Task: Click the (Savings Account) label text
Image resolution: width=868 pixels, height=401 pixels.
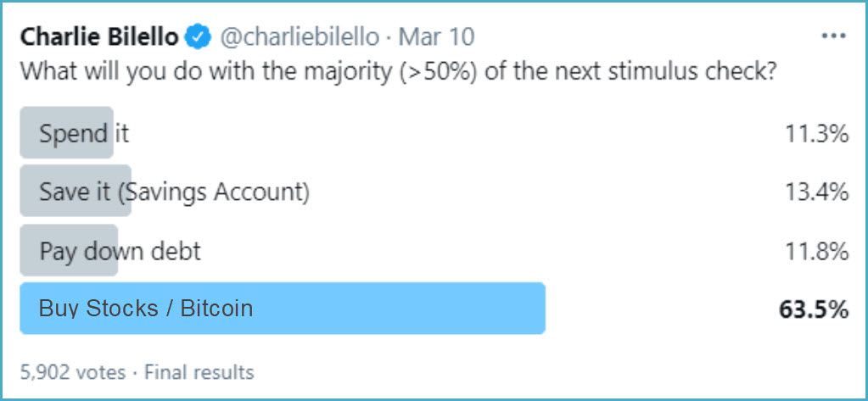Action: point(213,192)
